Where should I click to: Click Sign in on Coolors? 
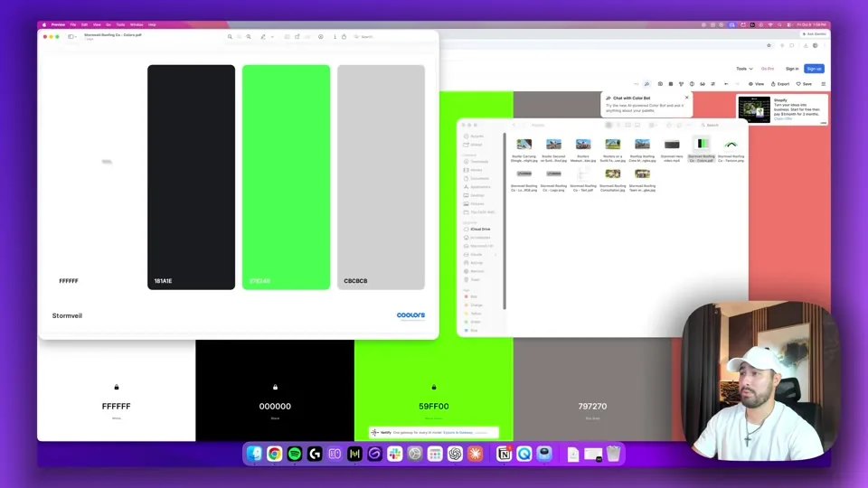[792, 69]
